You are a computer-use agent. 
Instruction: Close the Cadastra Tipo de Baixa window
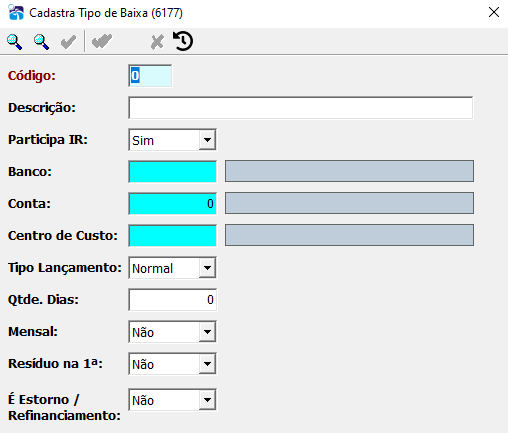pos(494,12)
